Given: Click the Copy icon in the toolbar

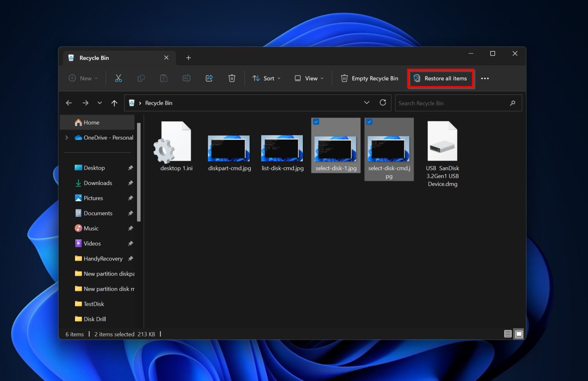Looking at the screenshot, I should 141,78.
